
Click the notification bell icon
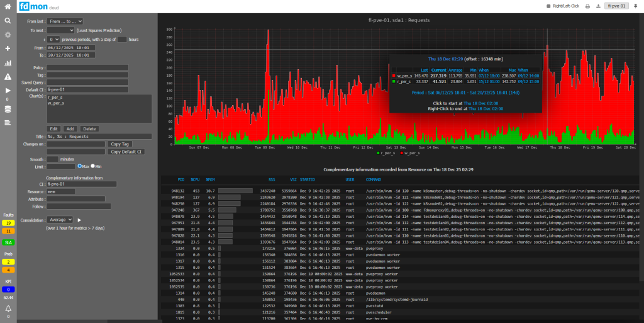pos(8,309)
